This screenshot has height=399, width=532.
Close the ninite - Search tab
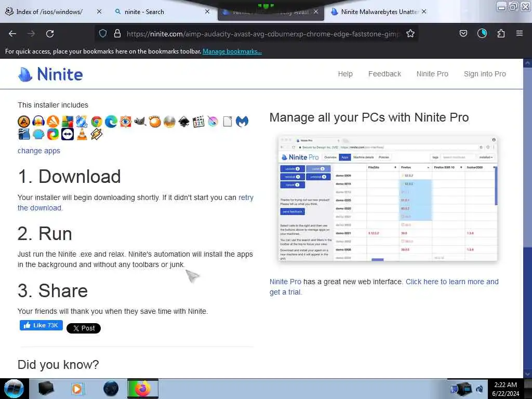coord(207,11)
